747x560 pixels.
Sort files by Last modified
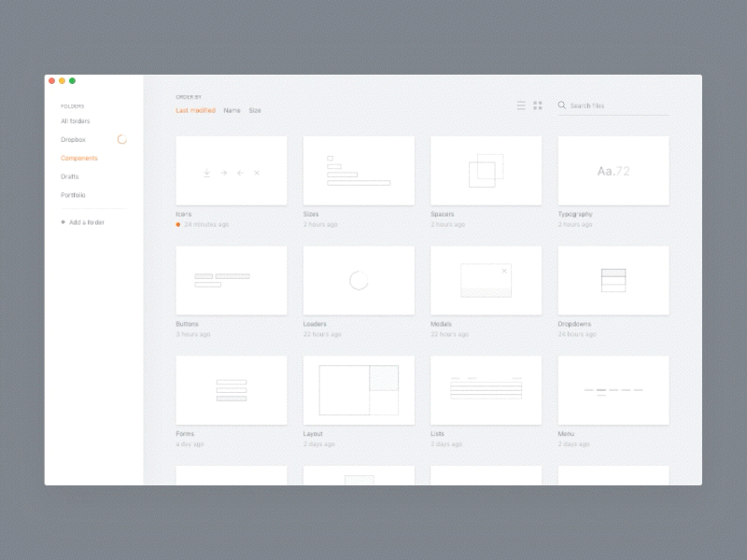click(x=195, y=110)
